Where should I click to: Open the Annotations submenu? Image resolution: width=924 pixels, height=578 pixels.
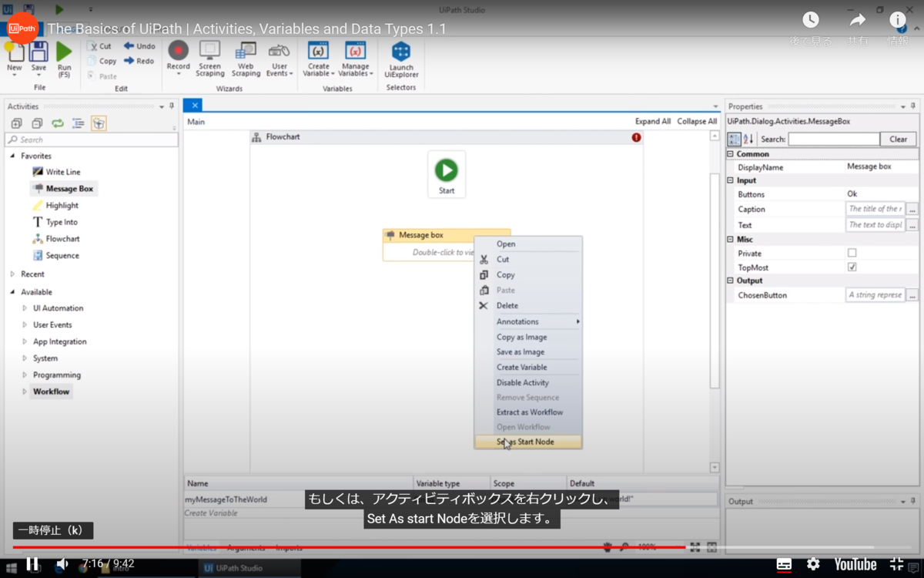[528, 321]
